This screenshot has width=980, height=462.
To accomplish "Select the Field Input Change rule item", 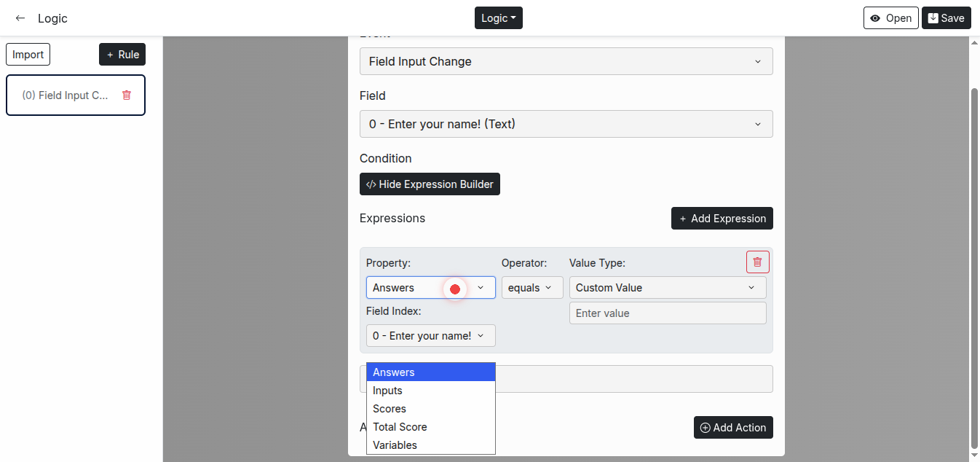I will point(66,95).
